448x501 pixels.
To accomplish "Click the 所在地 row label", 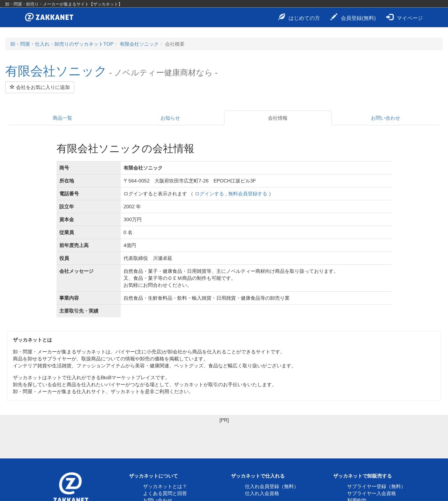I will point(67,181).
